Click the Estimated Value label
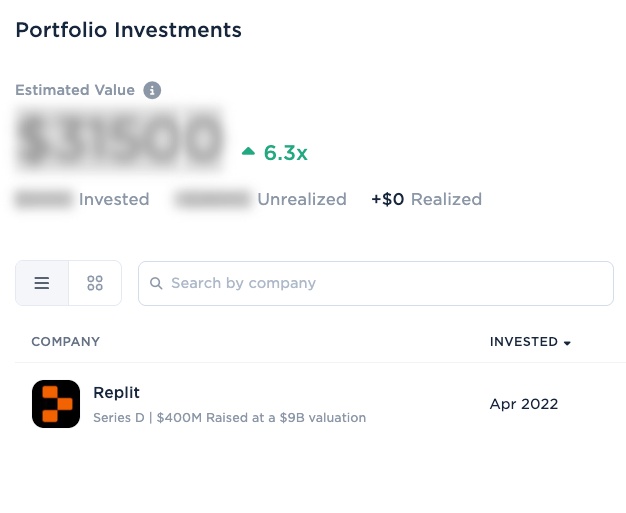 tap(75, 90)
